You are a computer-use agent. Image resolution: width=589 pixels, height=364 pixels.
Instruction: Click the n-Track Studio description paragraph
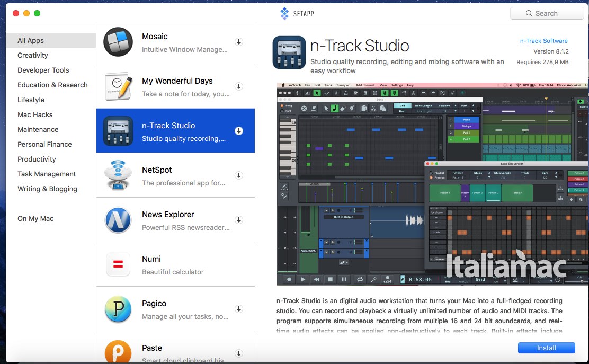point(419,316)
